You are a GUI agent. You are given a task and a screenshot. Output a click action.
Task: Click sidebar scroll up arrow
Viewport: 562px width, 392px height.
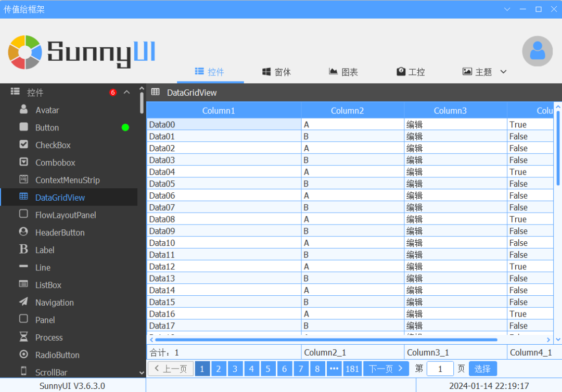(x=142, y=88)
